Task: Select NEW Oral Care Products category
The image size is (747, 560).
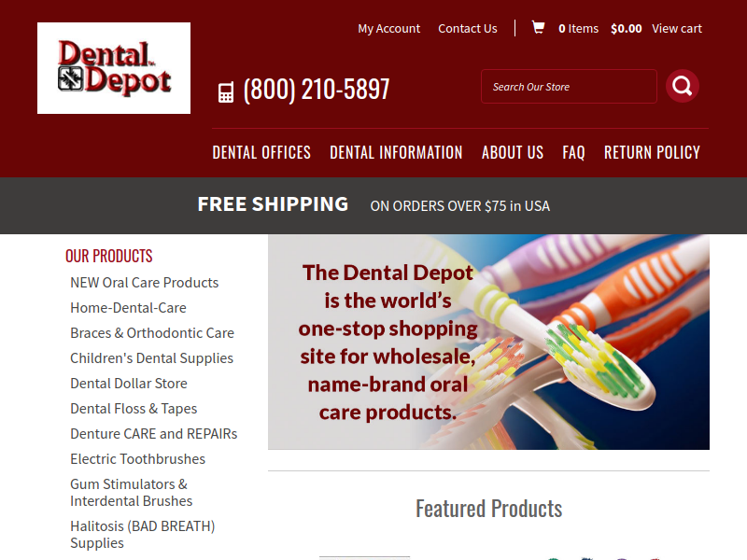Action: click(x=145, y=283)
